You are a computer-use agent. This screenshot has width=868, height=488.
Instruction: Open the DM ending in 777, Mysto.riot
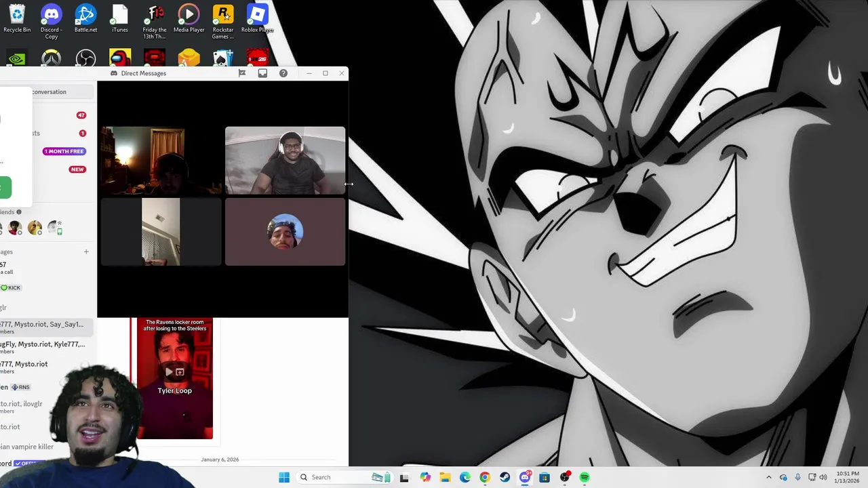[46, 367]
